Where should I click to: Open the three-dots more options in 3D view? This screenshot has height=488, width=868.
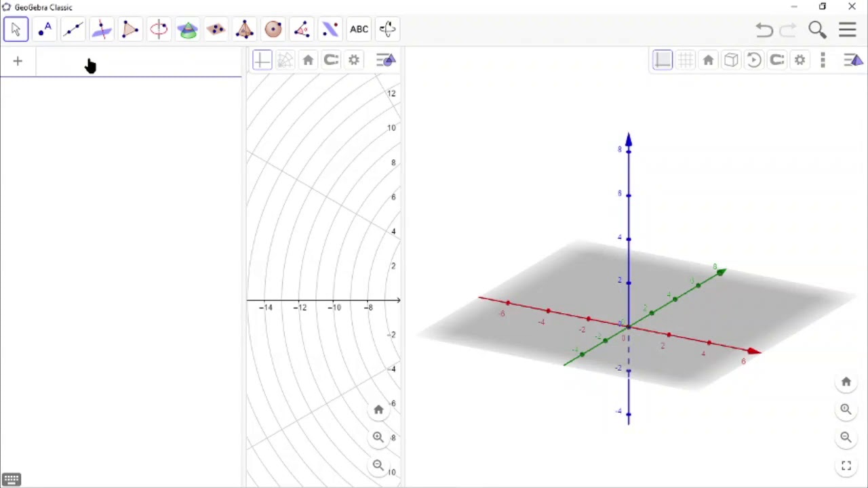[823, 60]
